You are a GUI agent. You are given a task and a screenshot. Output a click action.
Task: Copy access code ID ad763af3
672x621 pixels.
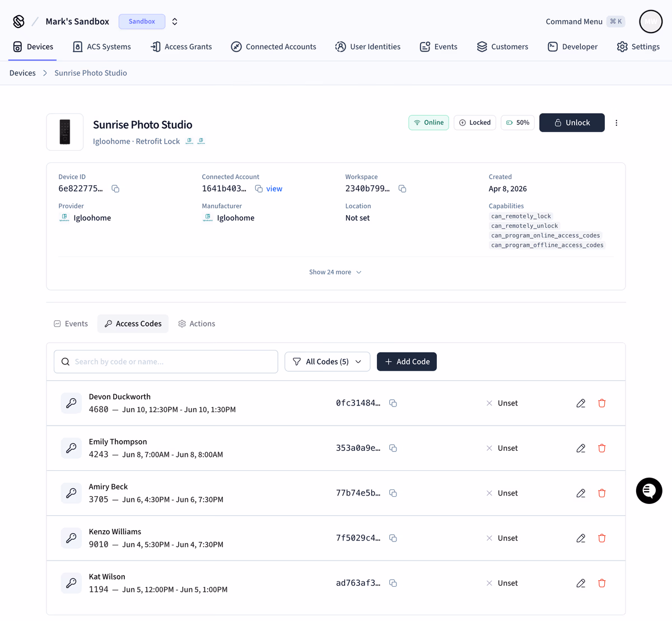(x=393, y=583)
